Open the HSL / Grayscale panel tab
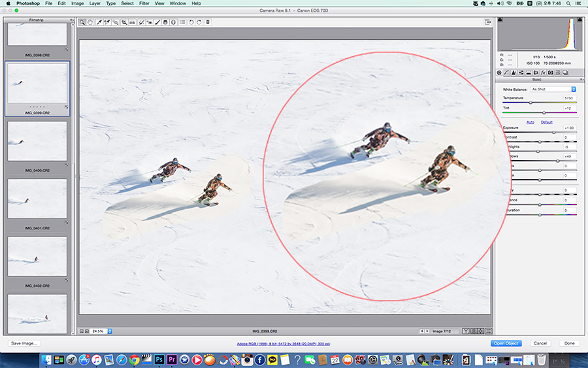 pos(521,73)
